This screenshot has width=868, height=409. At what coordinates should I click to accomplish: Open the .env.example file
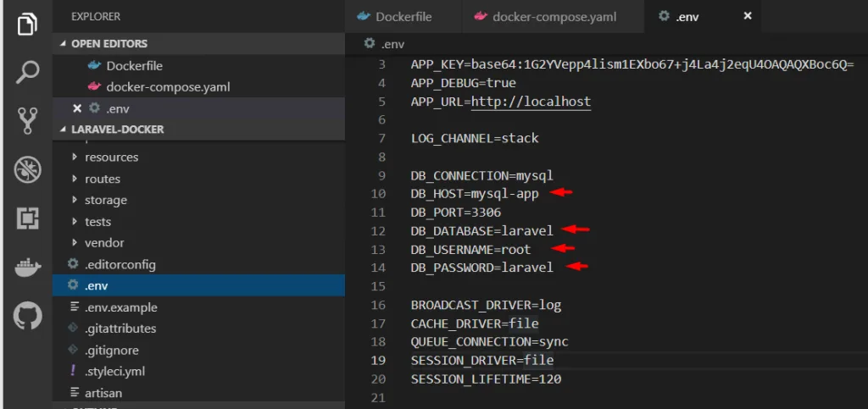point(198,307)
